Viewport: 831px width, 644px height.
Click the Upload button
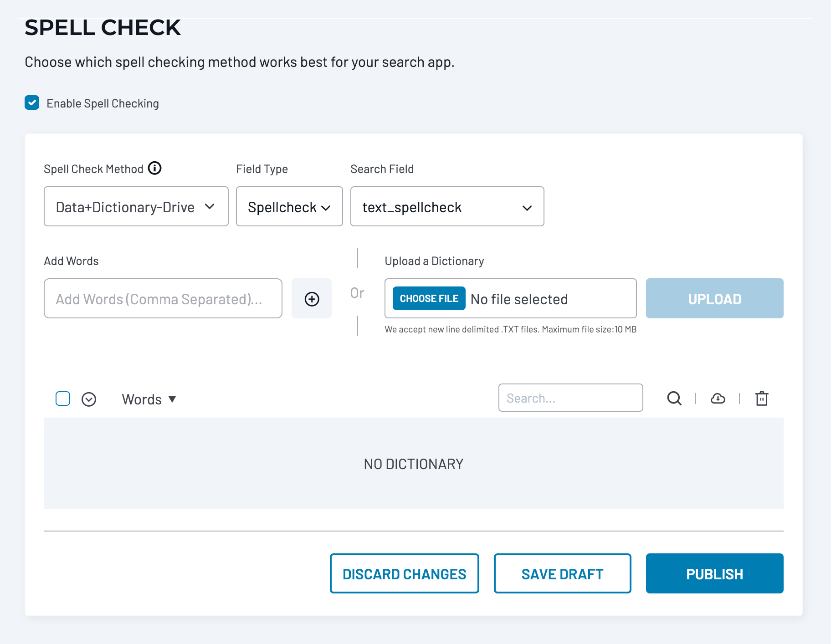point(715,298)
